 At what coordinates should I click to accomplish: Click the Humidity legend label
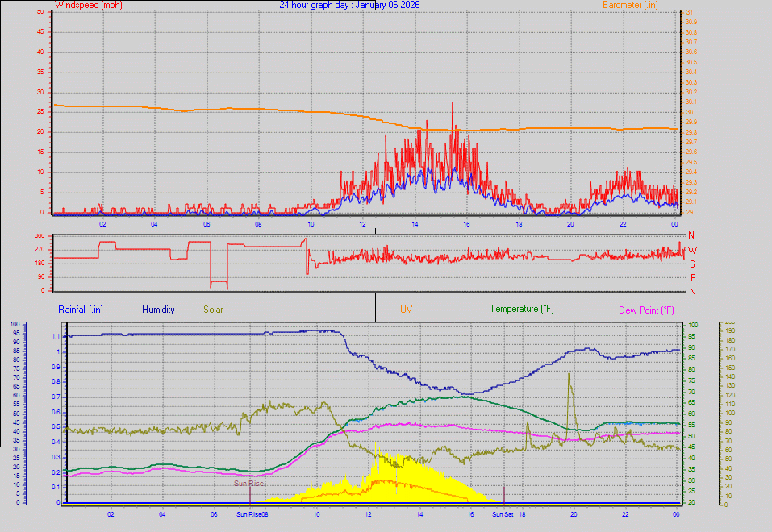[x=158, y=309]
